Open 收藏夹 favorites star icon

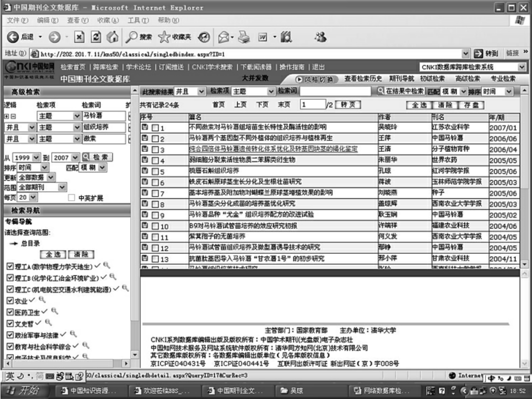tap(164, 37)
